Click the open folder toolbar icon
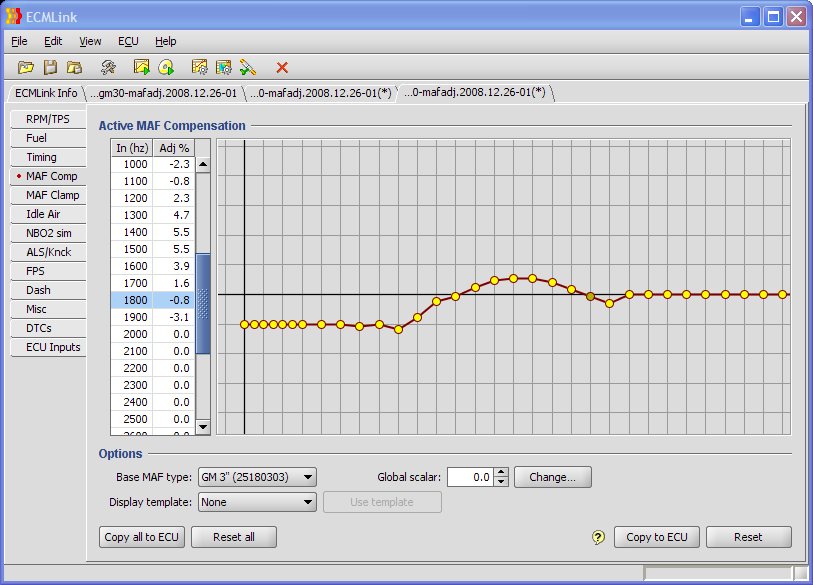813x585 pixels. point(26,67)
